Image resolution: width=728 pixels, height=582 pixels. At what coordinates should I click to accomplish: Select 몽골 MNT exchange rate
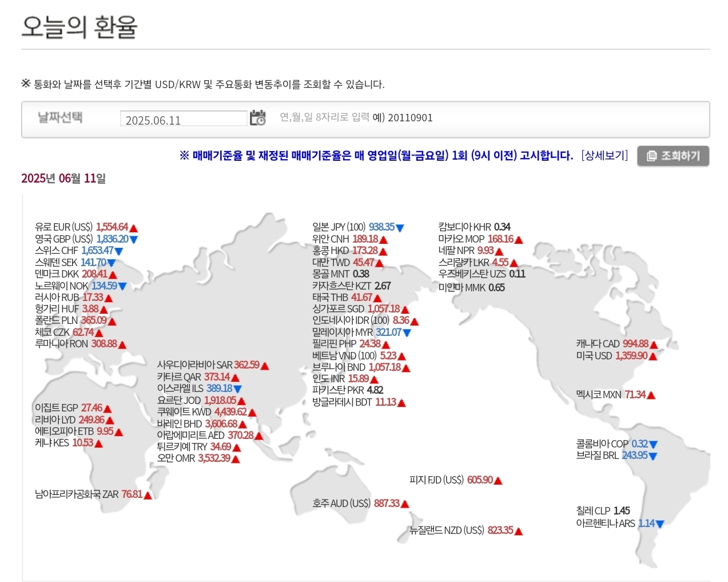pos(341,274)
